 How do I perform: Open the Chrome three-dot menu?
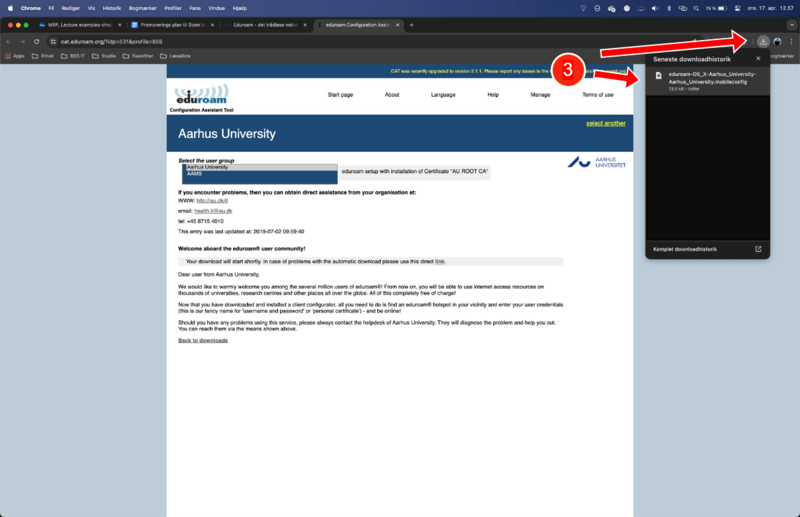(791, 41)
